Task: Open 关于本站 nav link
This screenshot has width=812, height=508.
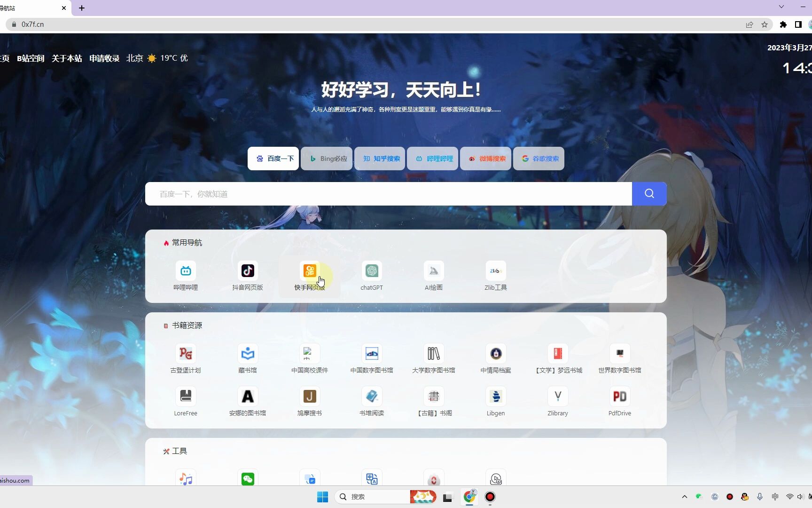Action: tap(67, 58)
